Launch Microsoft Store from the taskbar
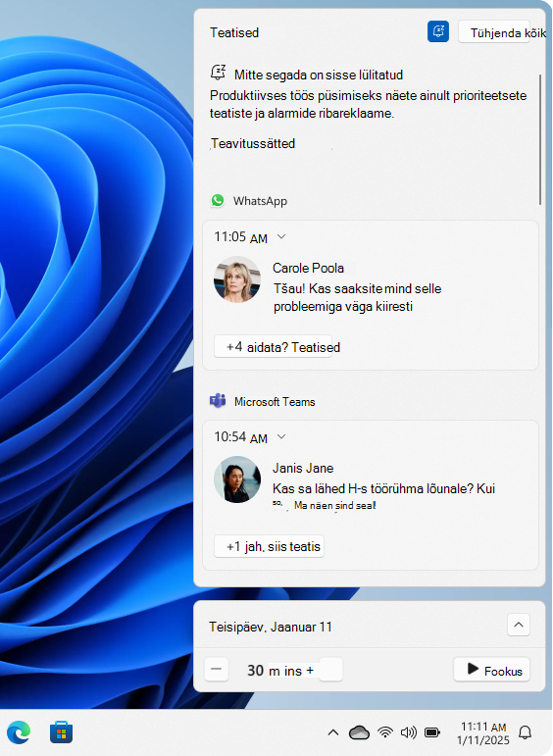The height and width of the screenshot is (756, 553). [x=61, y=732]
